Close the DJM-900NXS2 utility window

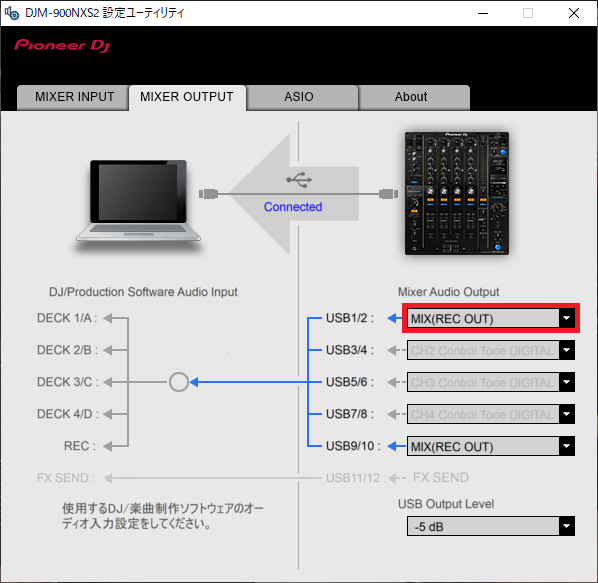574,13
